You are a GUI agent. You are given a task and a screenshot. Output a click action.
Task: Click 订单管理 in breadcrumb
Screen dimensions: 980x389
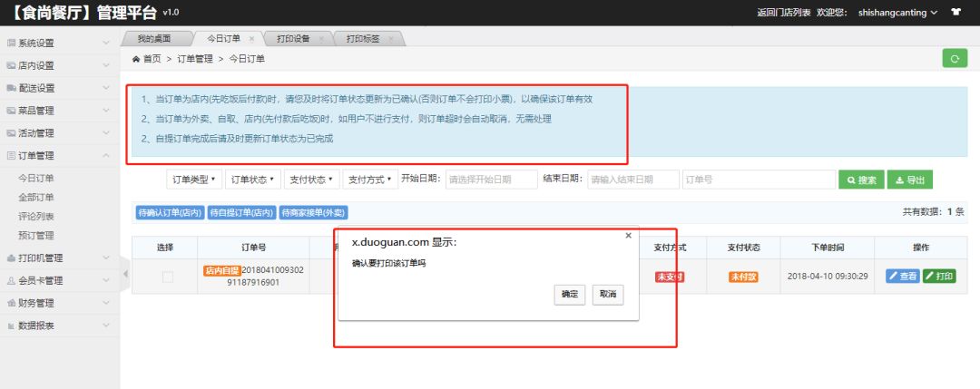tap(195, 59)
